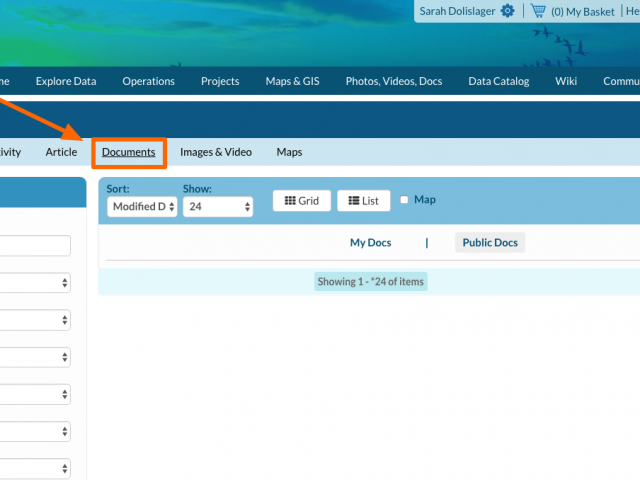Show My Docs

[x=371, y=242]
